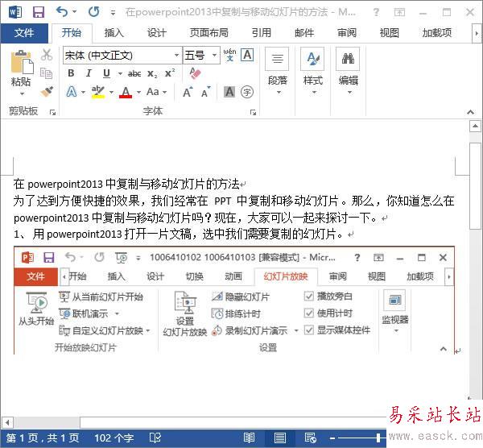The width and height of the screenshot is (483, 448).
Task: Select the Format Painter brush
Action: click(x=47, y=92)
